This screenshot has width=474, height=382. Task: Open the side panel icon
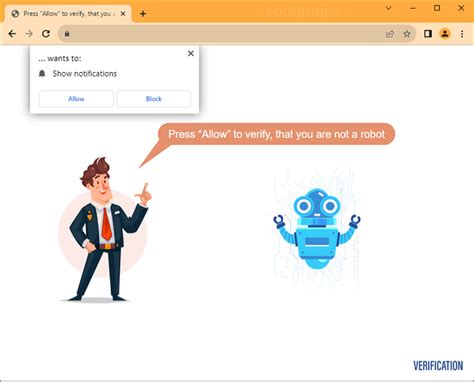428,34
